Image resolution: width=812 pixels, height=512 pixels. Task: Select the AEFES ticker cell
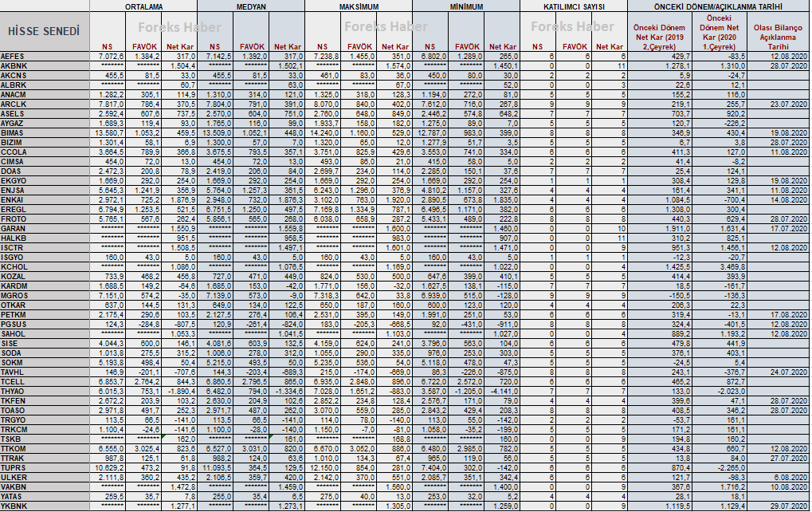[45, 57]
